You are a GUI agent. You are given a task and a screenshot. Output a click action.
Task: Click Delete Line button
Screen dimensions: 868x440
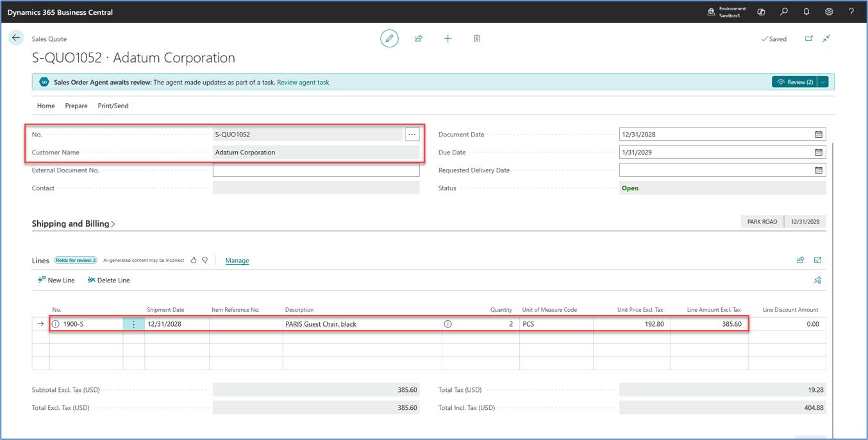click(x=108, y=280)
